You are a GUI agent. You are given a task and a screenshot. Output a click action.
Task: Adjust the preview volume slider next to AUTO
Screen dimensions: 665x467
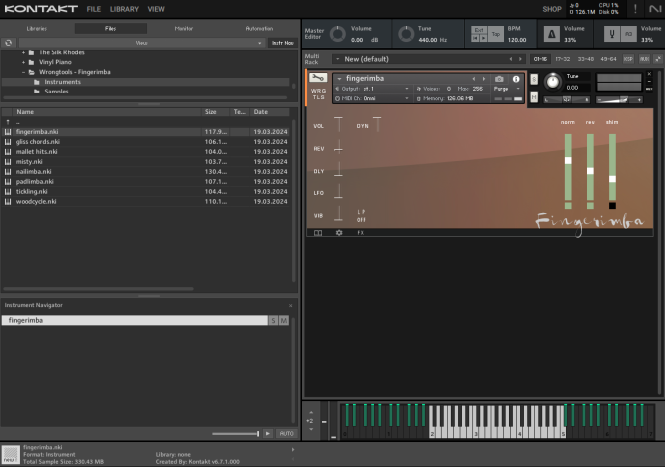pyautogui.click(x=236, y=433)
